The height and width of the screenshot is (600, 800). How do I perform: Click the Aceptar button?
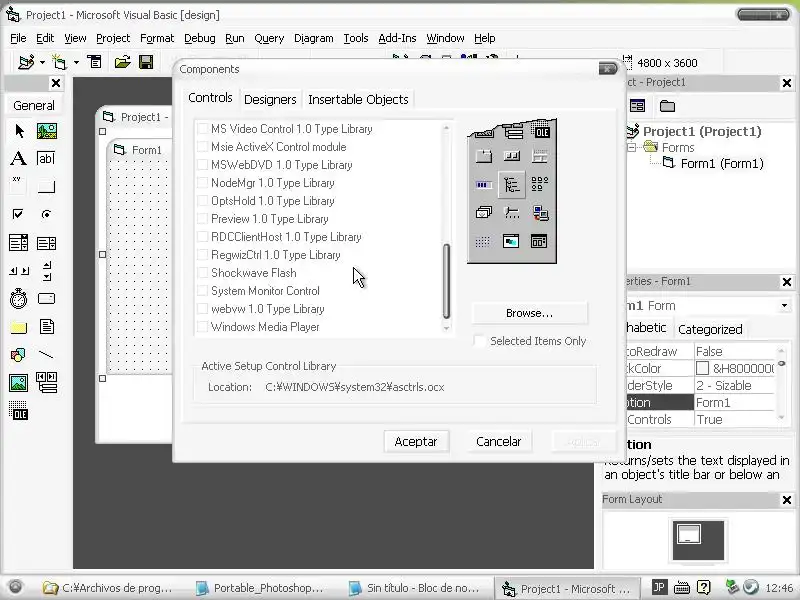click(x=416, y=442)
